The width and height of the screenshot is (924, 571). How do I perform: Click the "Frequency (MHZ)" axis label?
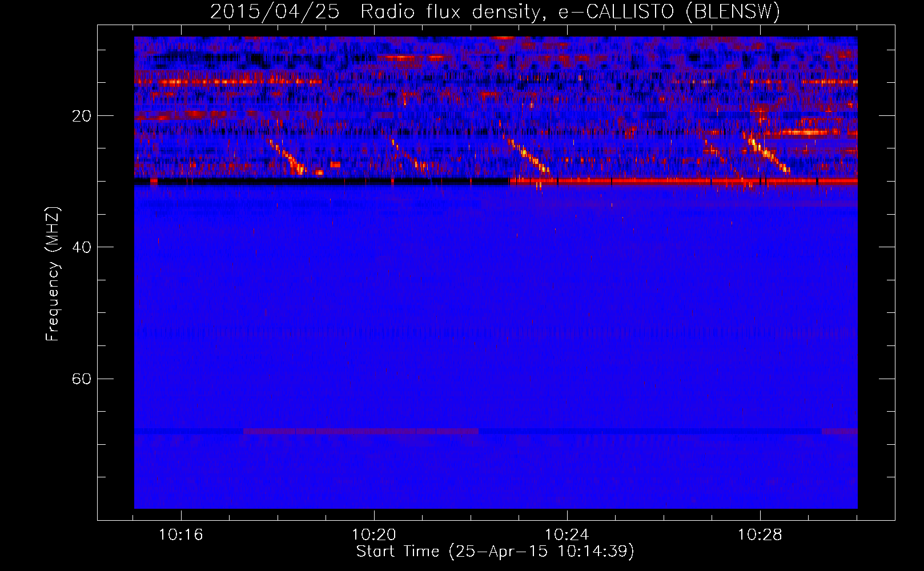53,274
